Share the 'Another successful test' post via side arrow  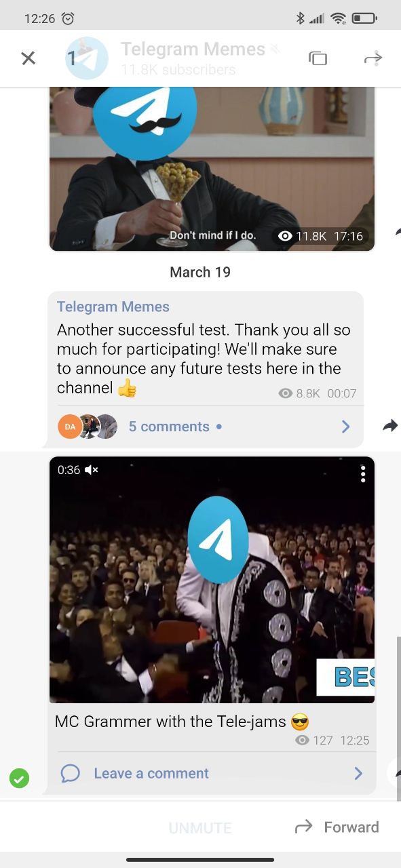click(x=390, y=426)
